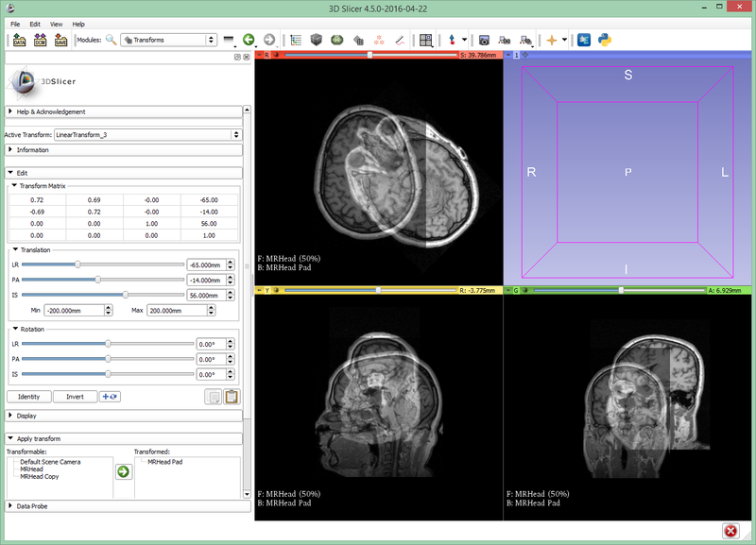Open the Edit menu

35,24
